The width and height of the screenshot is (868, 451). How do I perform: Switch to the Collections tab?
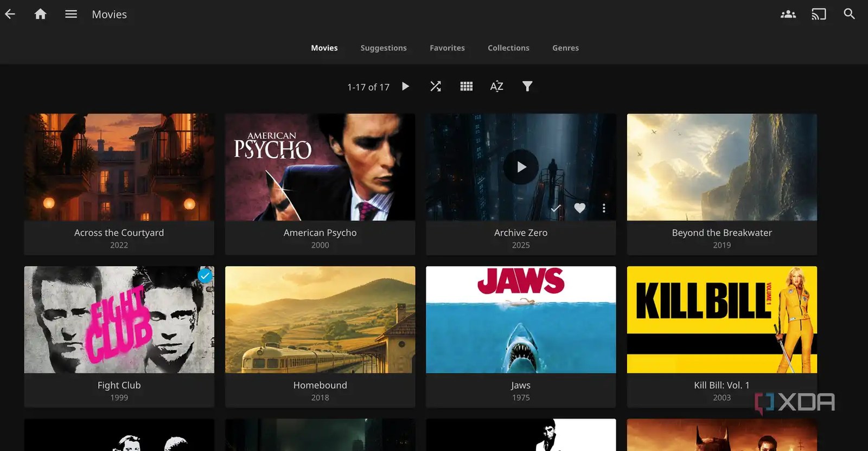(508, 48)
